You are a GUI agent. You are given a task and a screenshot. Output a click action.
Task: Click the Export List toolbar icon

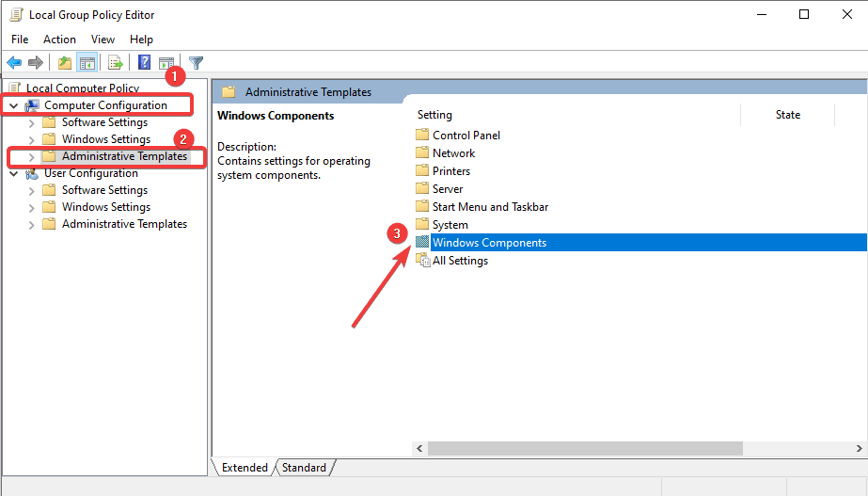pyautogui.click(x=116, y=63)
